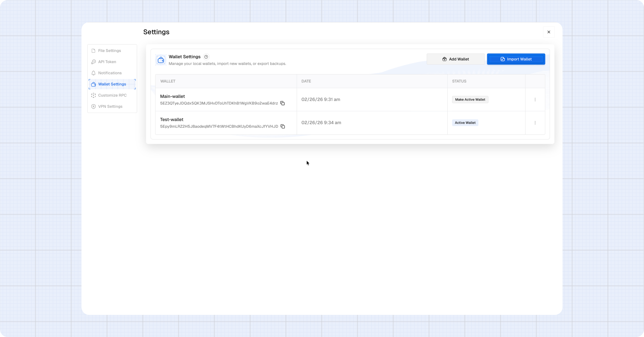644x337 pixels.
Task: Open the Test-wallet three-dot options menu
Action: tap(535, 123)
